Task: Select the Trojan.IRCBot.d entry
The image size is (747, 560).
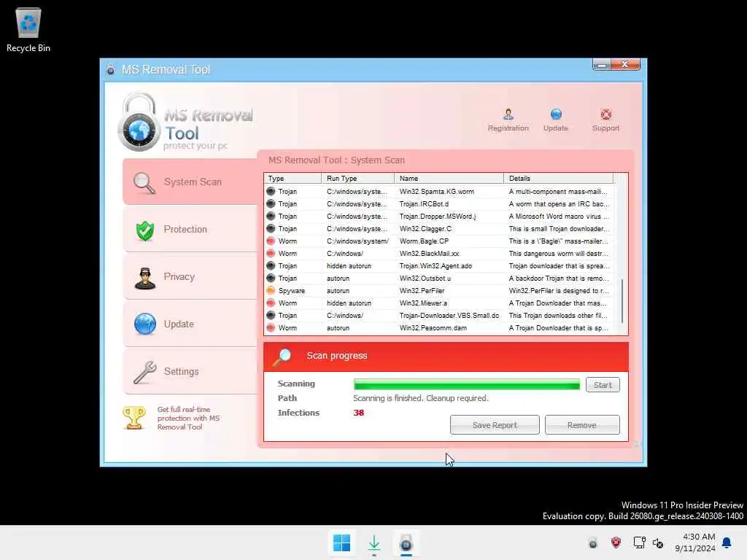Action: point(438,204)
